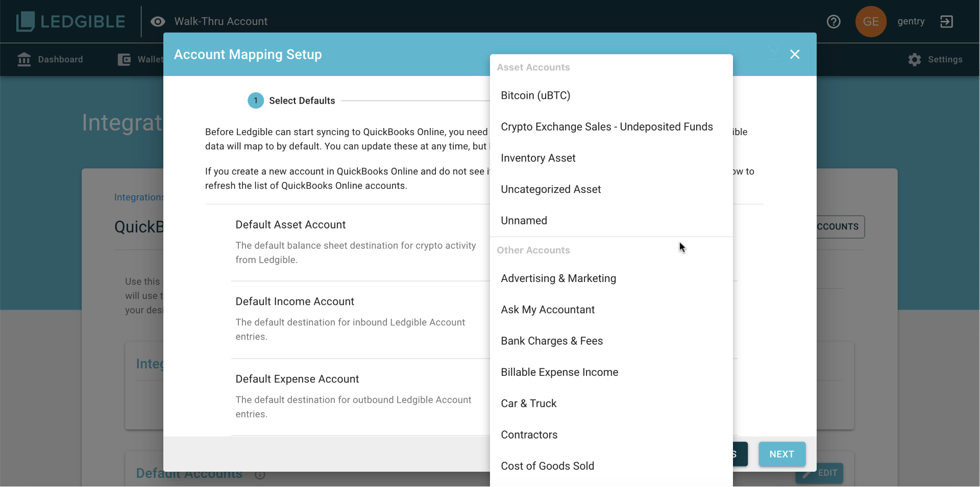
Task: Select the Contractors option
Action: 611,434
